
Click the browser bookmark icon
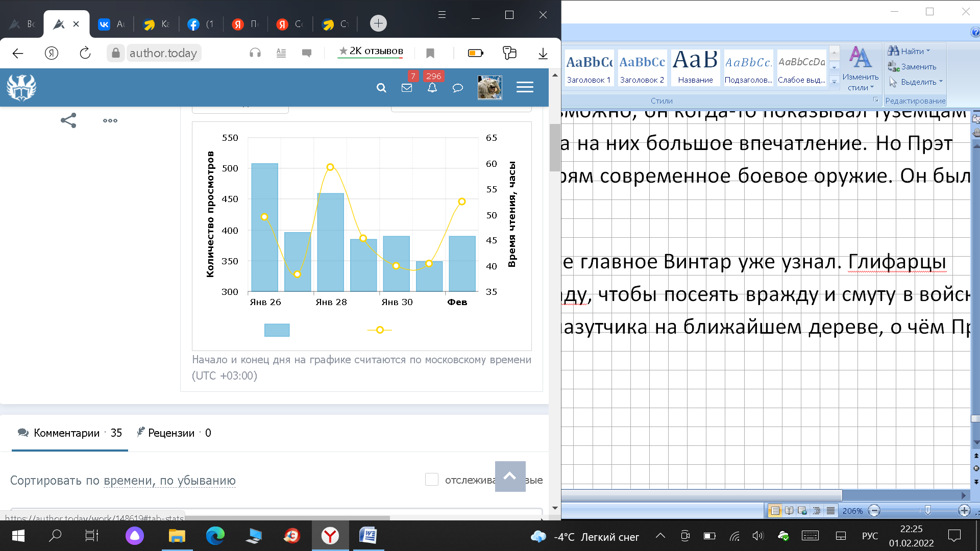tap(430, 53)
